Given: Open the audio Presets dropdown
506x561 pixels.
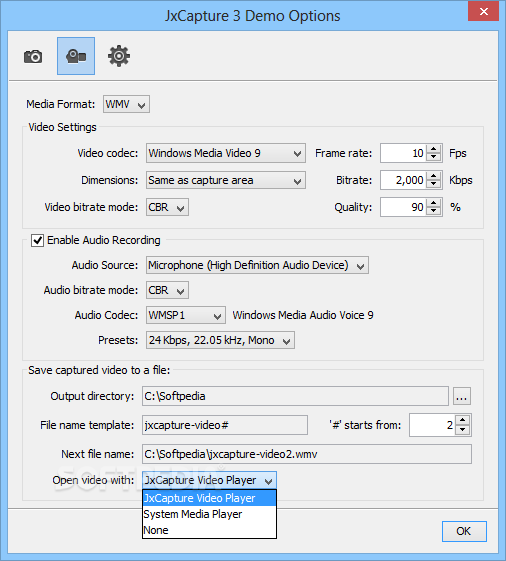Looking at the screenshot, I should coord(220,340).
